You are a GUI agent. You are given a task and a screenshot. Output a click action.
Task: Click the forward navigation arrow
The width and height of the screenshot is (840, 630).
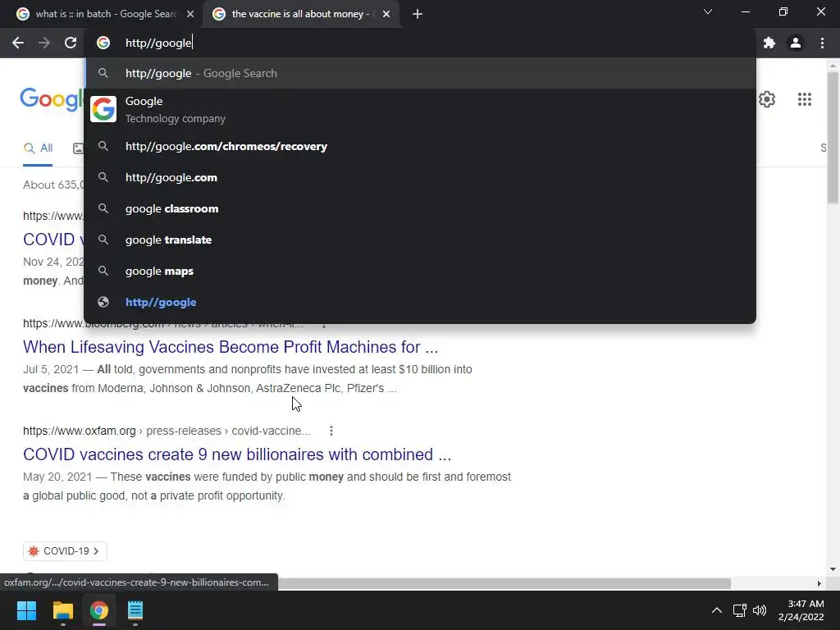pyautogui.click(x=44, y=43)
